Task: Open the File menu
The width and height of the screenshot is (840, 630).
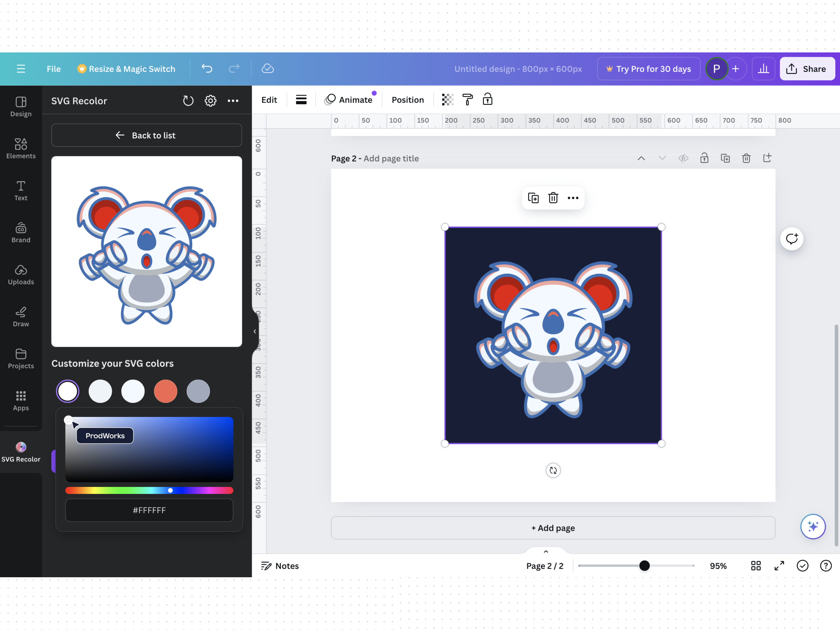Action: (53, 69)
